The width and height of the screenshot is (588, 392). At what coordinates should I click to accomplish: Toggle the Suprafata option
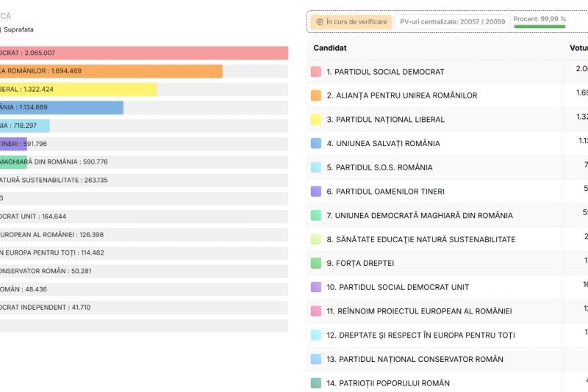point(18,29)
